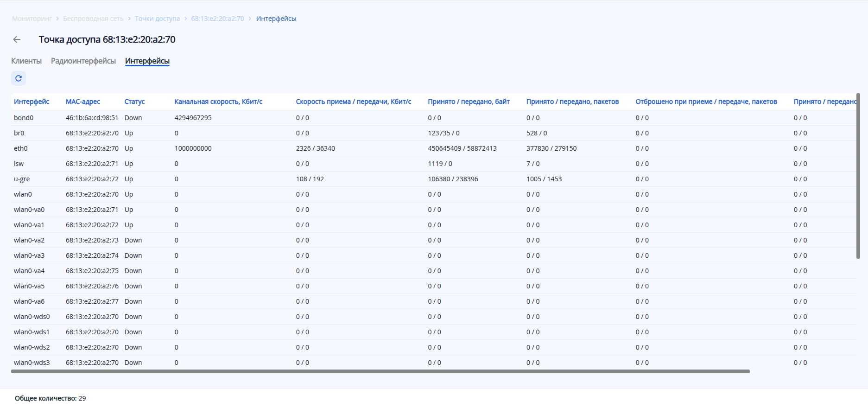868x408 pixels.
Task: Select the bond0 interface name
Action: [x=24, y=118]
